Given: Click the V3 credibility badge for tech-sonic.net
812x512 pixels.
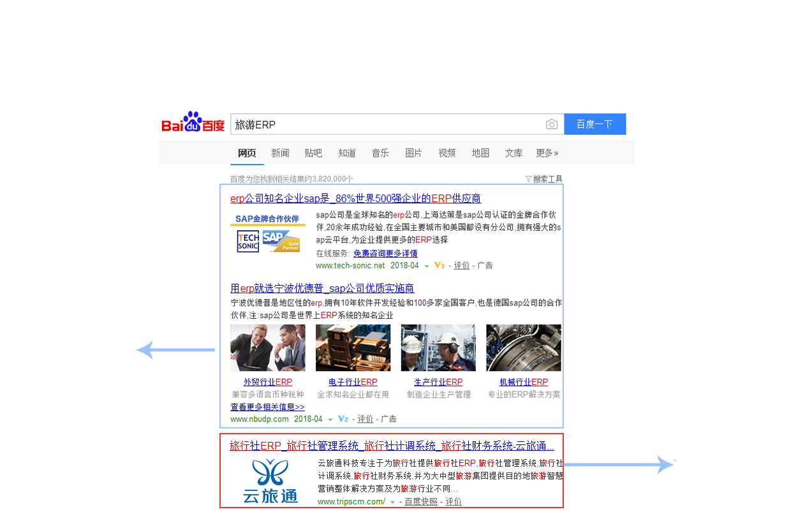Looking at the screenshot, I should point(439,265).
